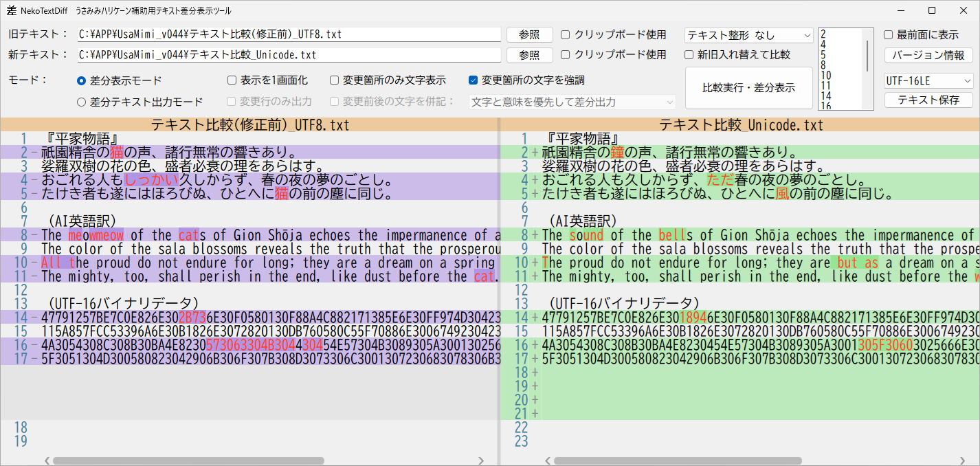Open the 文字と意味を優先して差分出力 combo box

(572, 102)
